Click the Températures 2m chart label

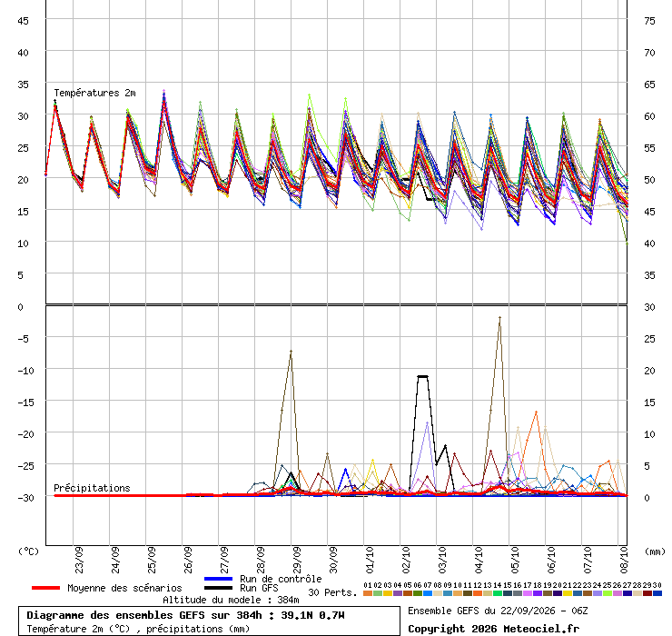[x=94, y=93]
